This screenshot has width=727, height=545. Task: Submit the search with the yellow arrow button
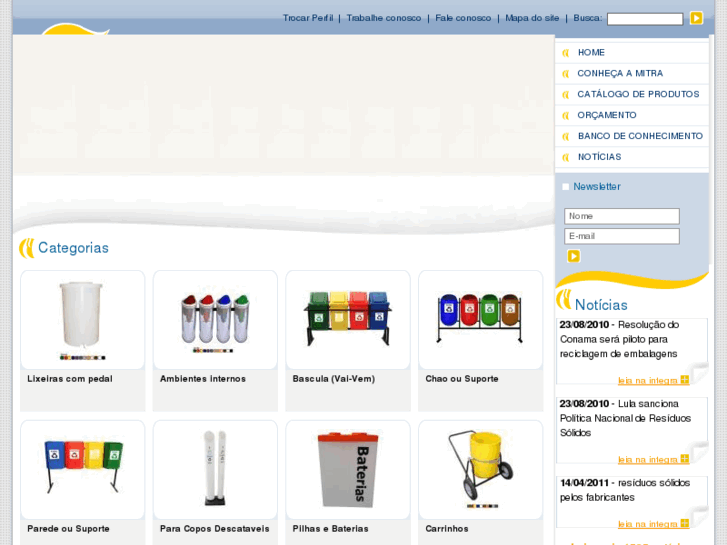click(696, 18)
